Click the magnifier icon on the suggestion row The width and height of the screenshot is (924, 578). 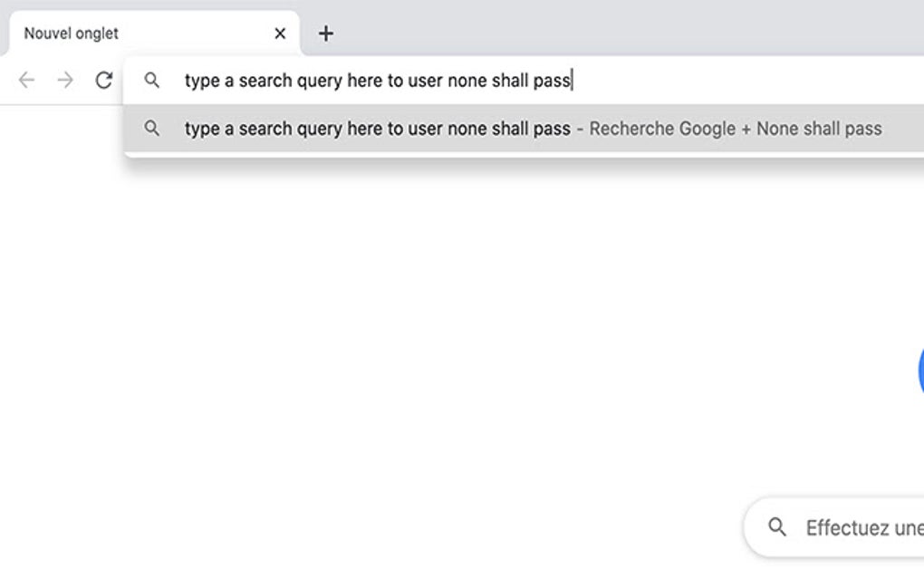coord(154,128)
